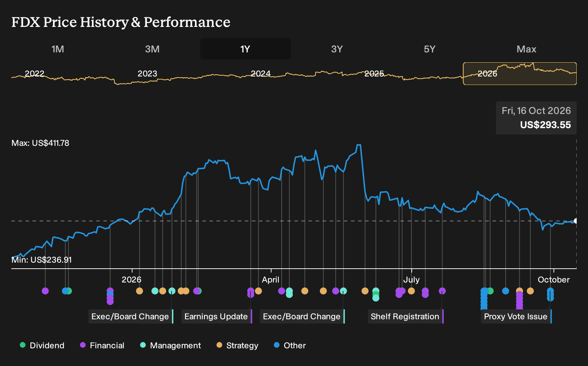Open the Proxy Vote Issue event label
The image size is (588, 366).
[x=516, y=316]
